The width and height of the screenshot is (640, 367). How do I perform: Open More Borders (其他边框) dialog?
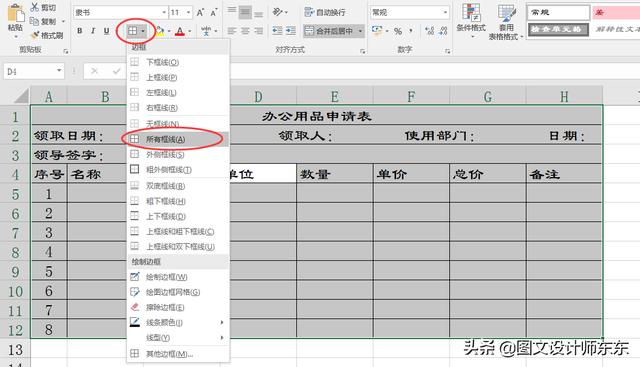pos(178,354)
